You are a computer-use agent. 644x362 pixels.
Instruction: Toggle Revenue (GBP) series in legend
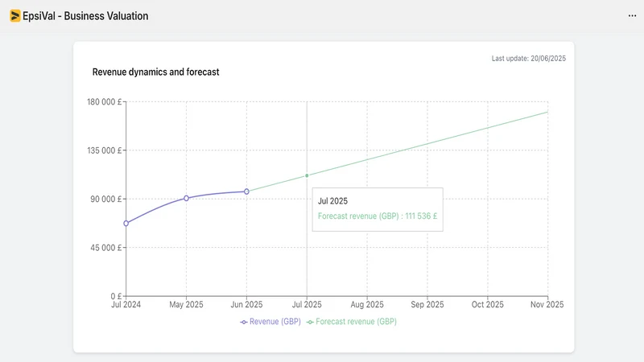[x=270, y=322]
